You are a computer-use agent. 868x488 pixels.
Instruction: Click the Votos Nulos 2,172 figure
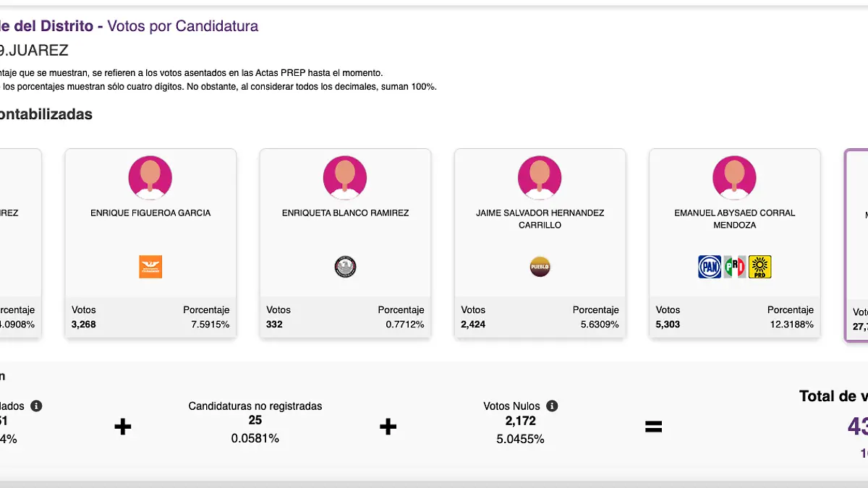point(519,421)
